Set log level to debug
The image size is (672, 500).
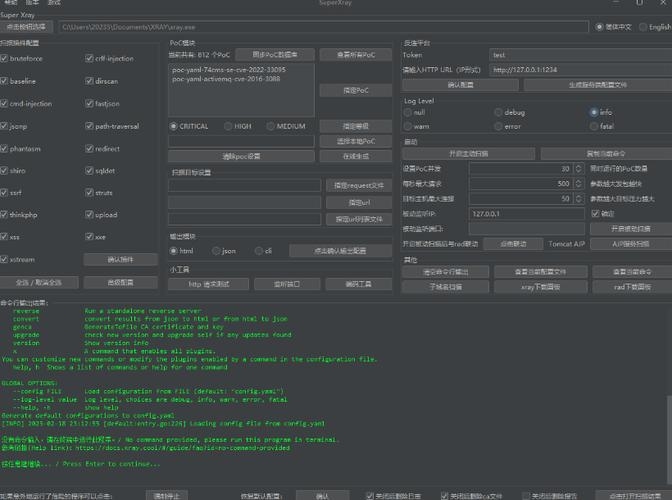click(x=499, y=113)
